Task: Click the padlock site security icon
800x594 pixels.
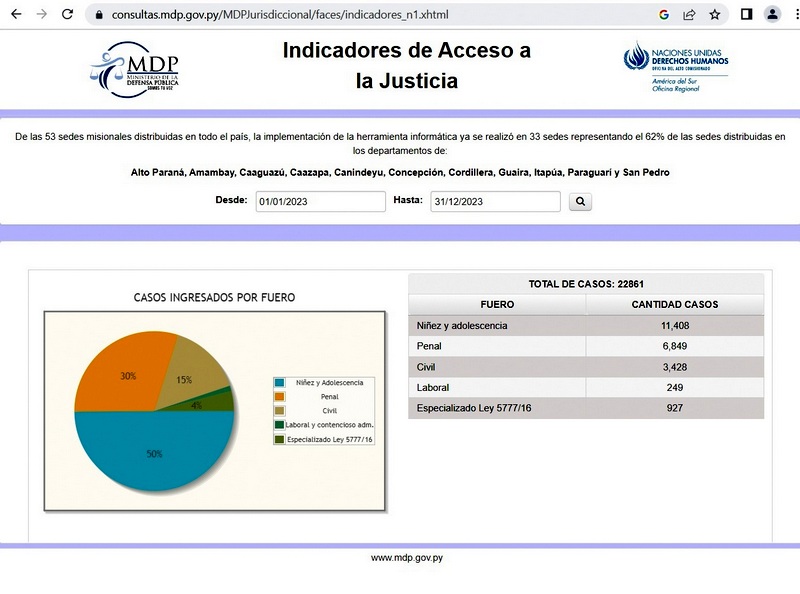Action: (99, 15)
